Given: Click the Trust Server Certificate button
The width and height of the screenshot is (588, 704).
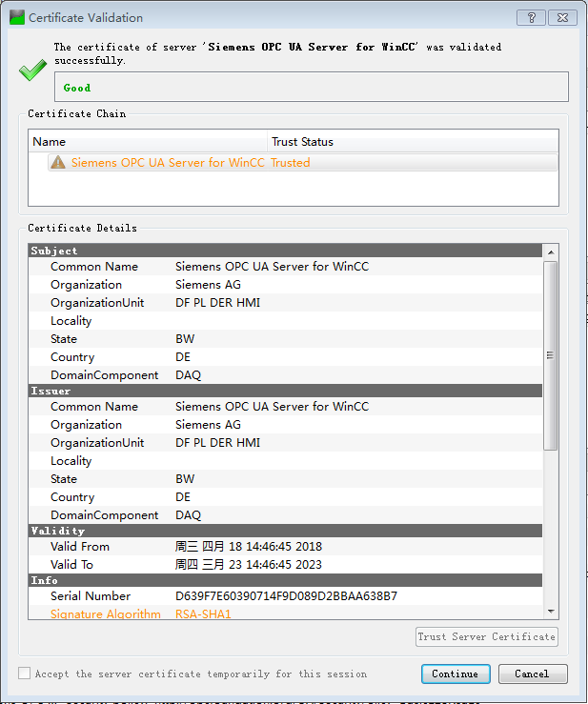Looking at the screenshot, I should (x=487, y=636).
